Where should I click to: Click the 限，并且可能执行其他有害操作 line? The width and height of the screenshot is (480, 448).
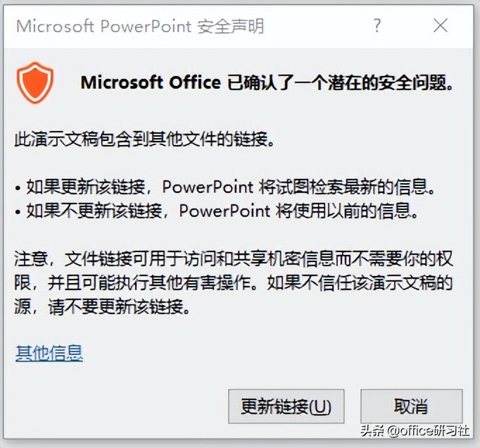[x=233, y=282]
